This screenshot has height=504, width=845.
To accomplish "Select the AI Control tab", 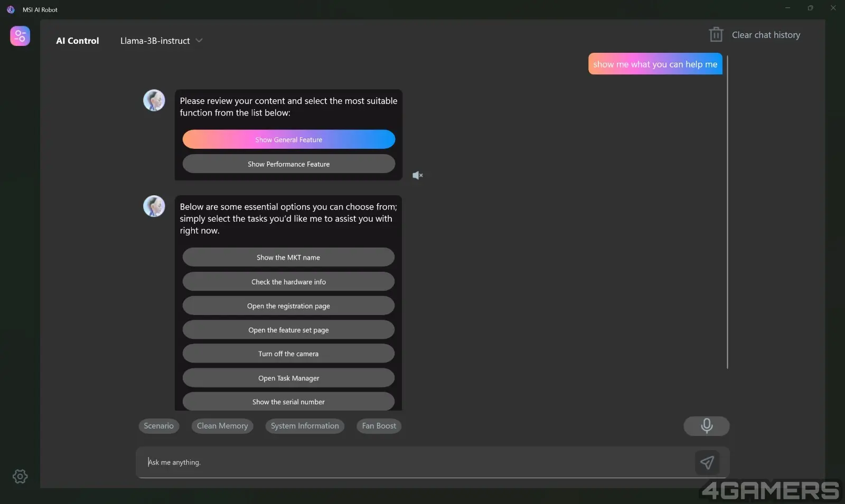I will coord(78,41).
